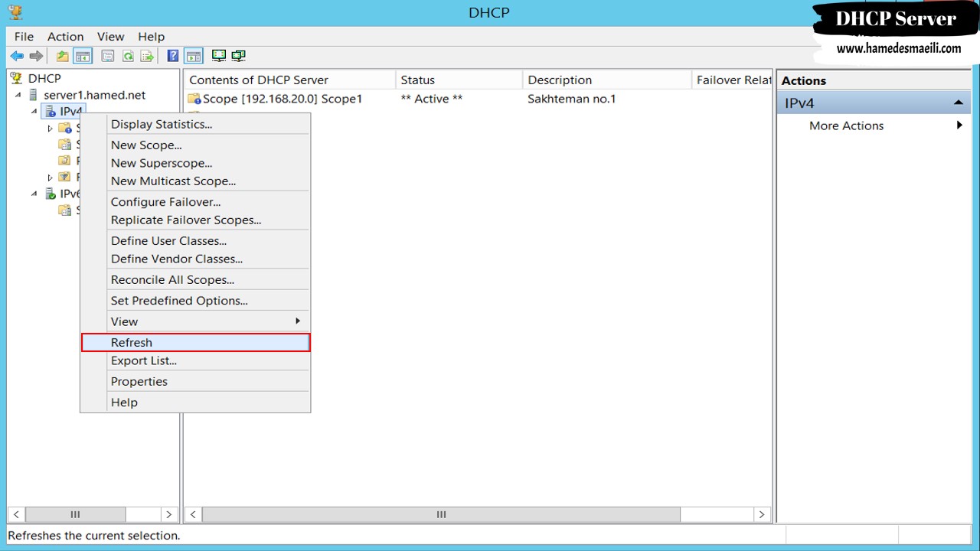Select Replicate Failover Scopes... menu entry
Viewport: 980px width, 551px height.
coord(195,220)
